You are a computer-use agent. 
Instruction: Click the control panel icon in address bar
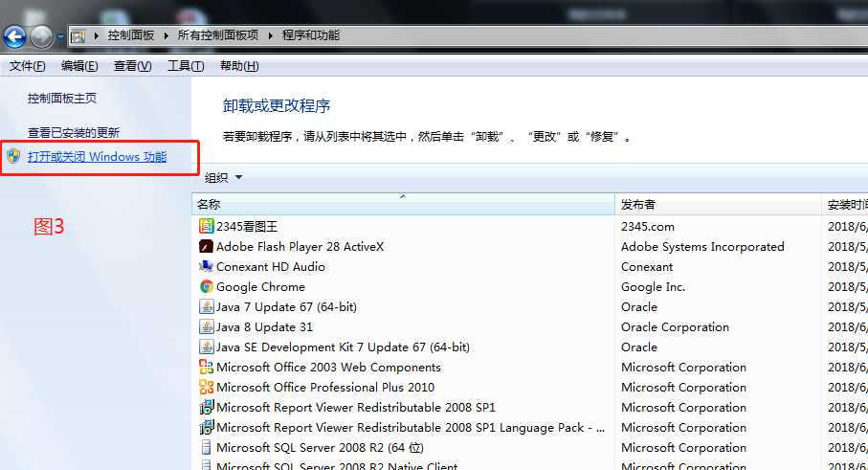click(x=78, y=36)
